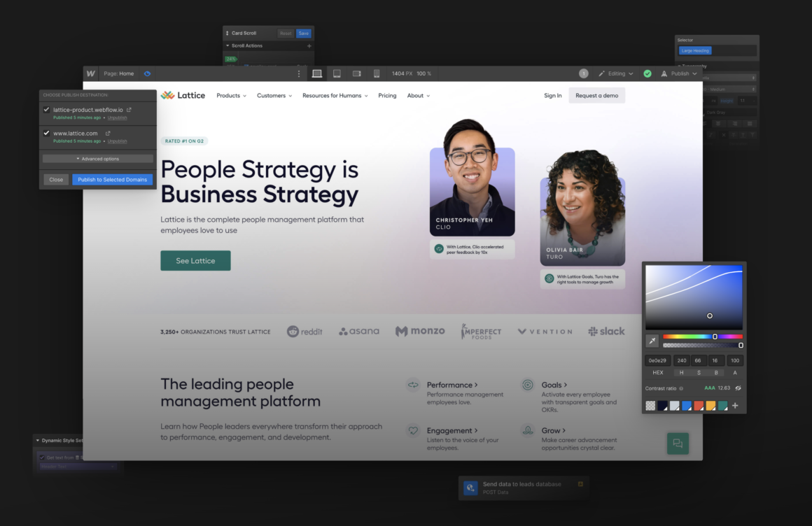Image resolution: width=812 pixels, height=526 pixels.
Task: Click the 0e0e29 hex input field
Action: (x=658, y=360)
